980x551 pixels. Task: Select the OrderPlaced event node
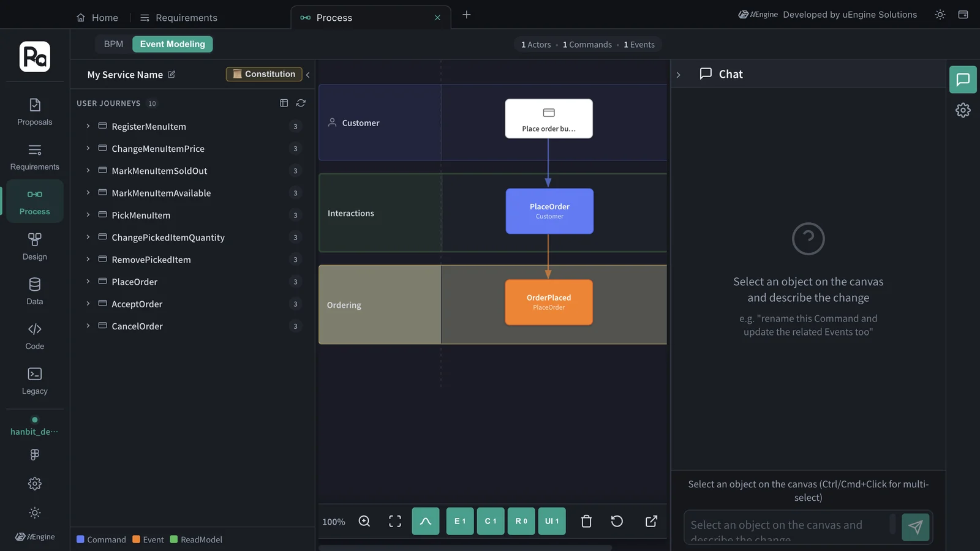click(x=549, y=302)
